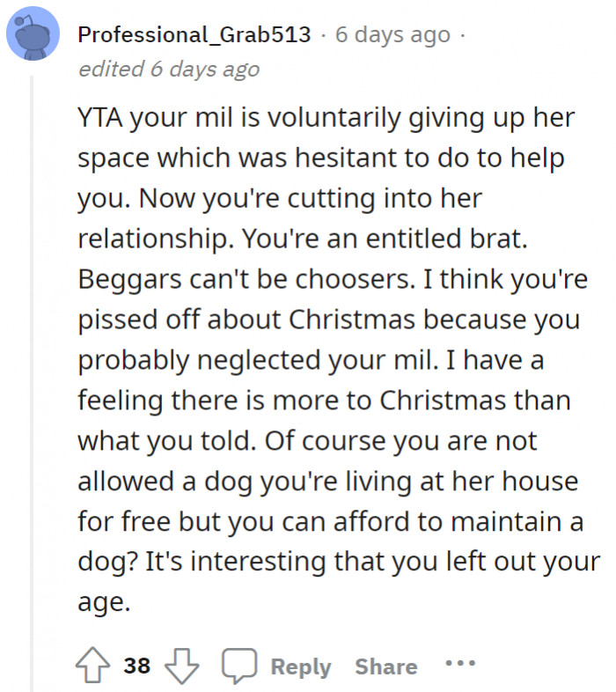
Task: Click the Reddit user avatar icon
Action: 34,37
